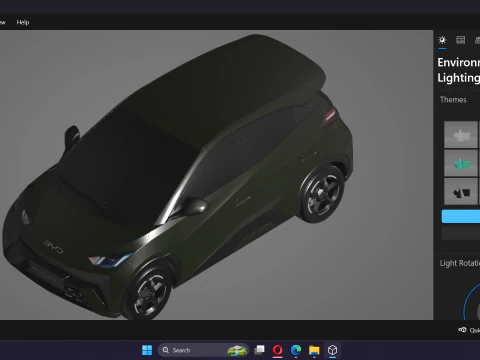Open the Windows Start menu
Screen dimensions: 480x360
(x=147, y=350)
